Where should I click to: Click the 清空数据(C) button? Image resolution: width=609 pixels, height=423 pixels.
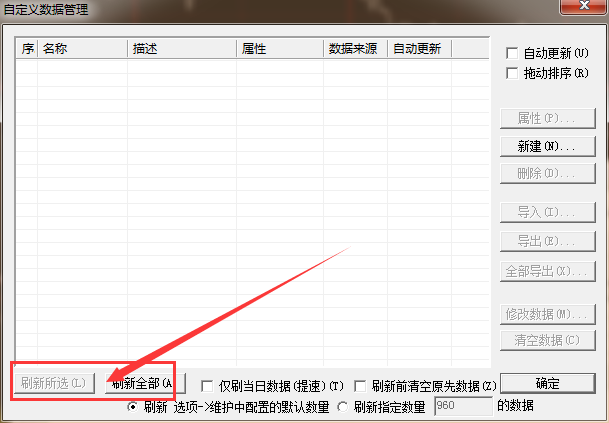coord(548,341)
